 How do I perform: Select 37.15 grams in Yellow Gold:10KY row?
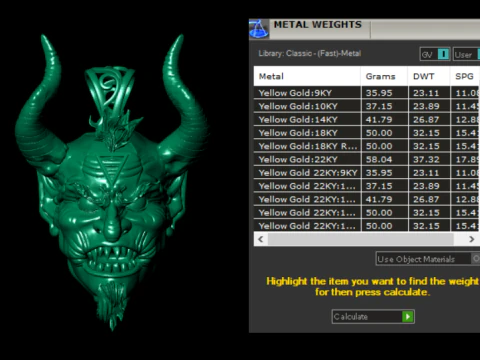(385, 106)
